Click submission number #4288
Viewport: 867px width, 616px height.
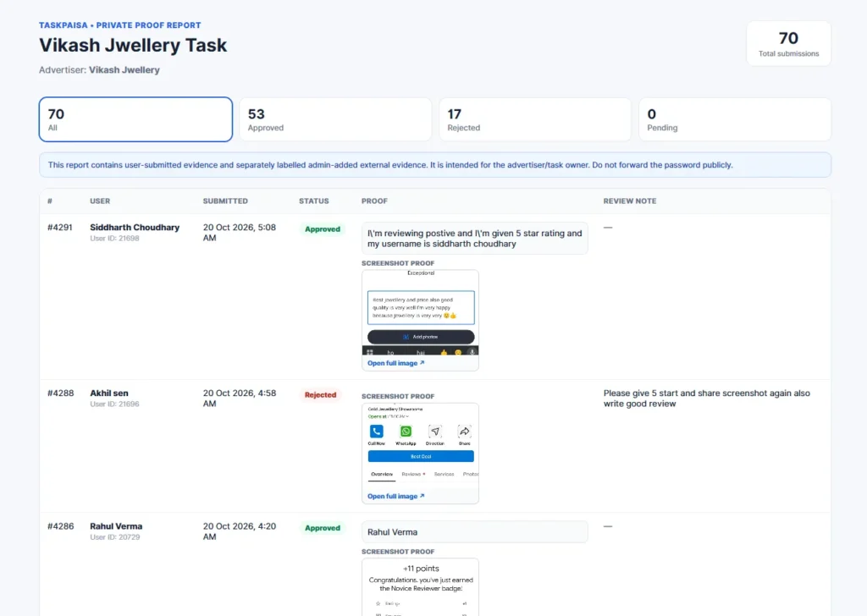point(60,393)
